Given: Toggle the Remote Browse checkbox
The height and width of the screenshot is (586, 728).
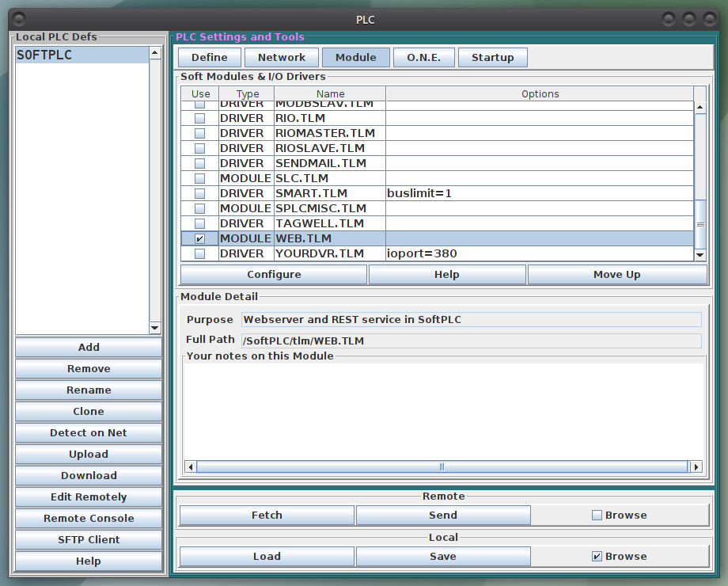Looking at the screenshot, I should [x=597, y=515].
